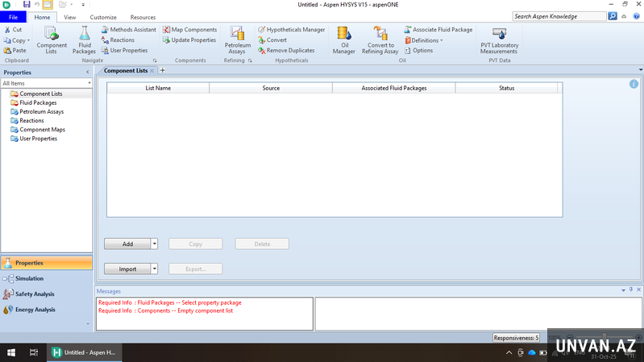Expand the Import button dropdown arrow

(x=155, y=269)
